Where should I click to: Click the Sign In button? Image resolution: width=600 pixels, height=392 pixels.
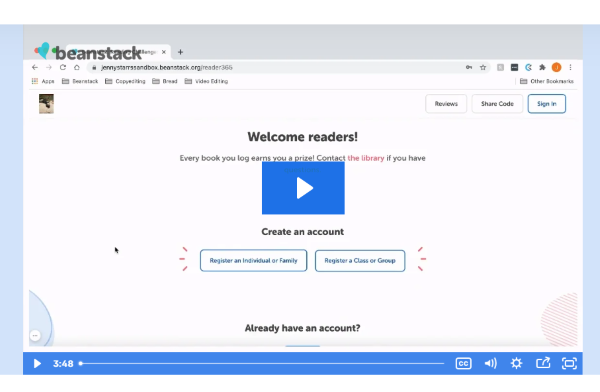(x=546, y=104)
